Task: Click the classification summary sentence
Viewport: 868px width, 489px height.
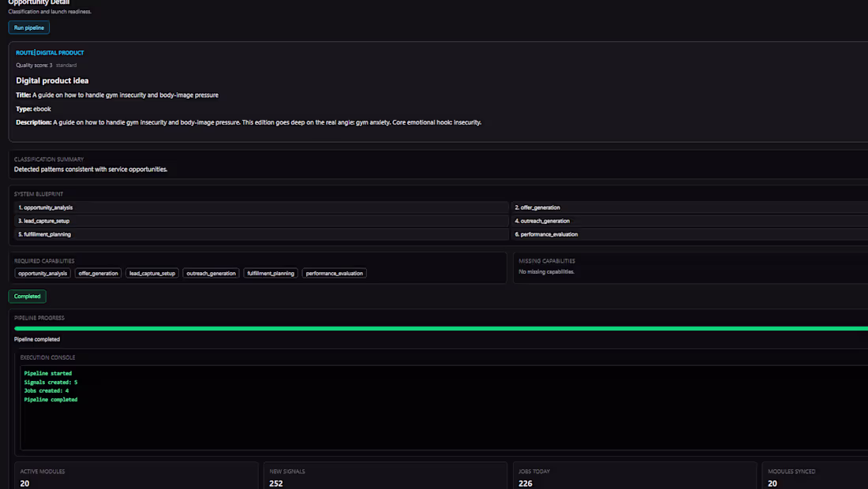Action: (x=91, y=170)
